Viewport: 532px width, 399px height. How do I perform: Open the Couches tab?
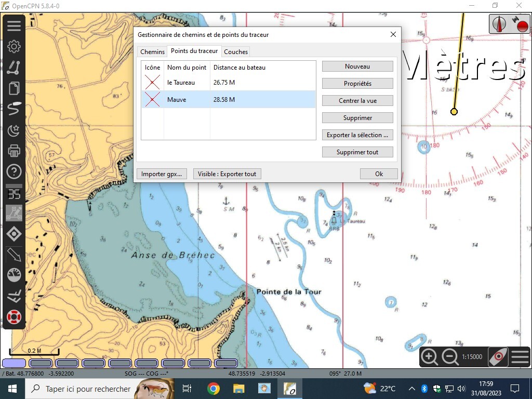point(236,51)
